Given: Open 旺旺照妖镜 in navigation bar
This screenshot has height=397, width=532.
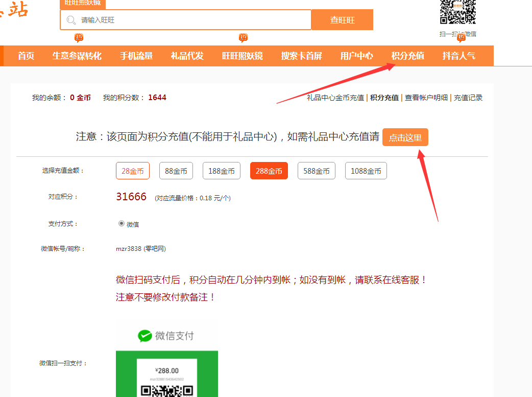Looking at the screenshot, I should tap(242, 56).
